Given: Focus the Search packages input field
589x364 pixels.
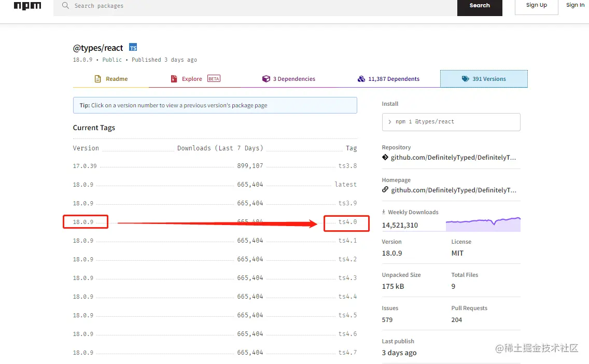Looking at the screenshot, I should click(x=256, y=6).
